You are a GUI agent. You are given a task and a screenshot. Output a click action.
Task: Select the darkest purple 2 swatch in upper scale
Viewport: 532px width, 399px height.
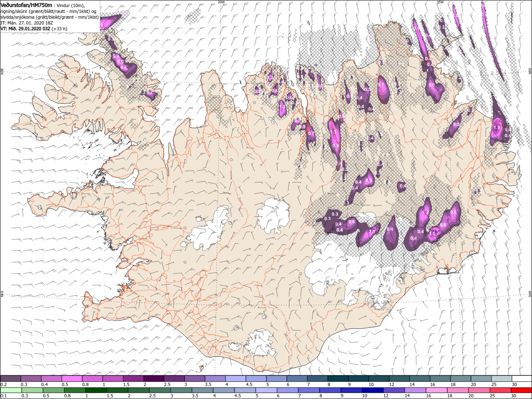click(154, 378)
